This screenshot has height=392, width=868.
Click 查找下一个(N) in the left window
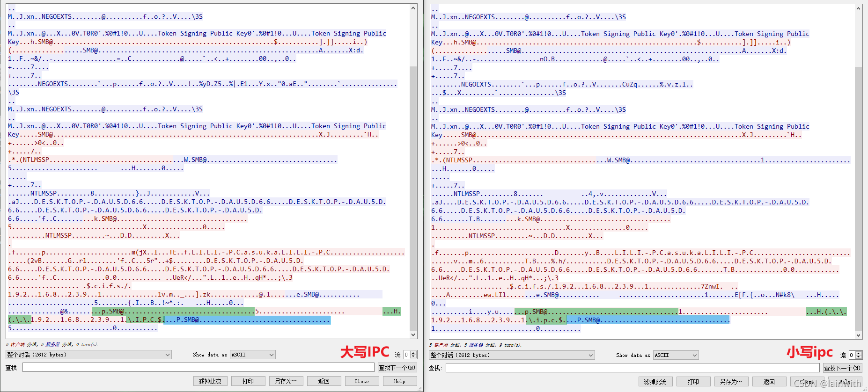pyautogui.click(x=397, y=368)
